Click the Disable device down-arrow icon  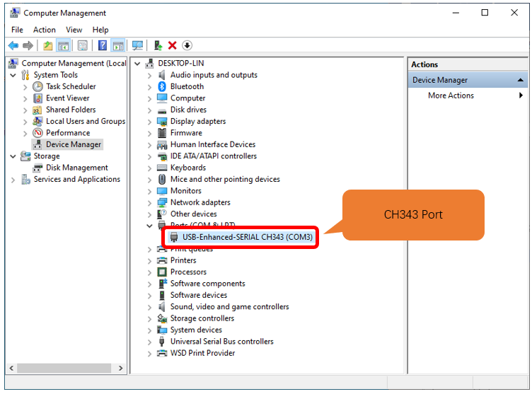pos(187,45)
